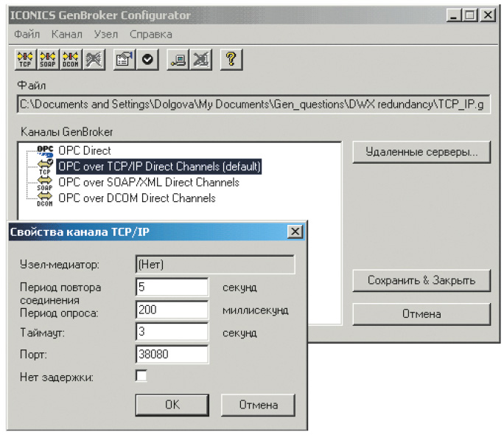Click the Порт field with 38080
Image resolution: width=504 pixels, height=435 pixels.
[172, 355]
